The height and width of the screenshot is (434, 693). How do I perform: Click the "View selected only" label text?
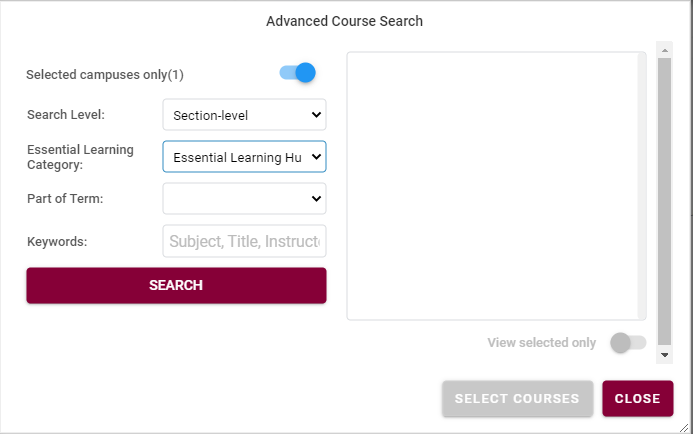point(542,343)
